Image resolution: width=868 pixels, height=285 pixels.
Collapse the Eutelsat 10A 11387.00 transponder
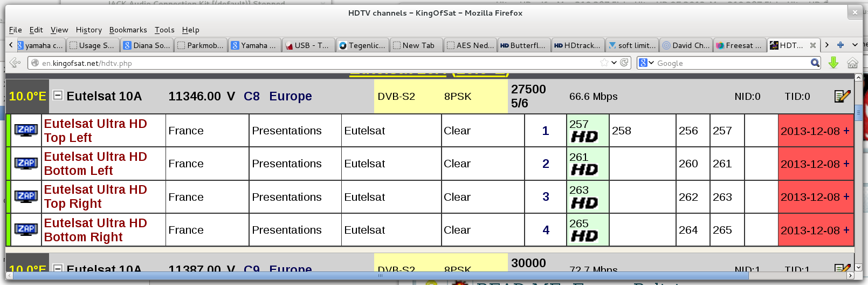58,268
